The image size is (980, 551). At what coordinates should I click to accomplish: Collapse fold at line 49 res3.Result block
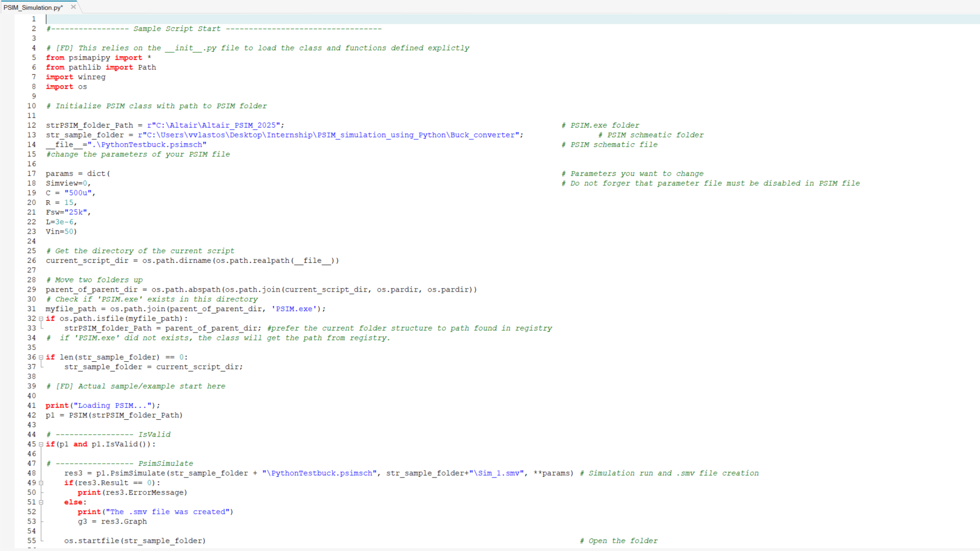tap(41, 483)
